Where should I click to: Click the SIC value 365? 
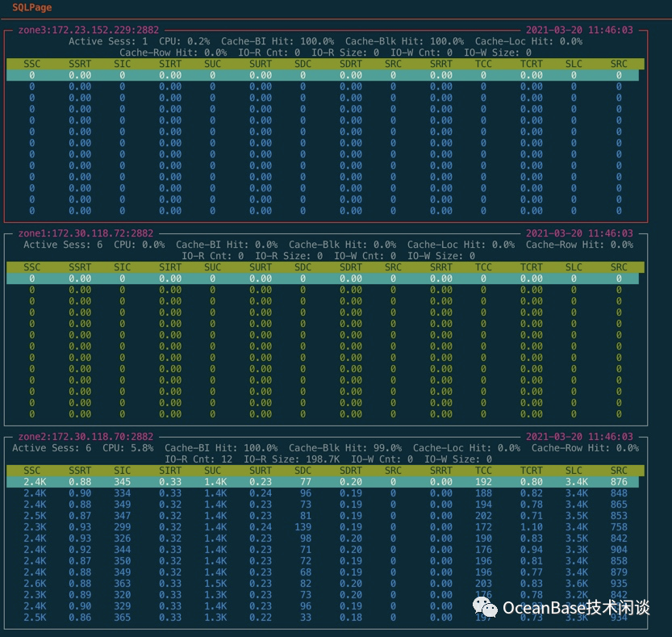point(122,618)
